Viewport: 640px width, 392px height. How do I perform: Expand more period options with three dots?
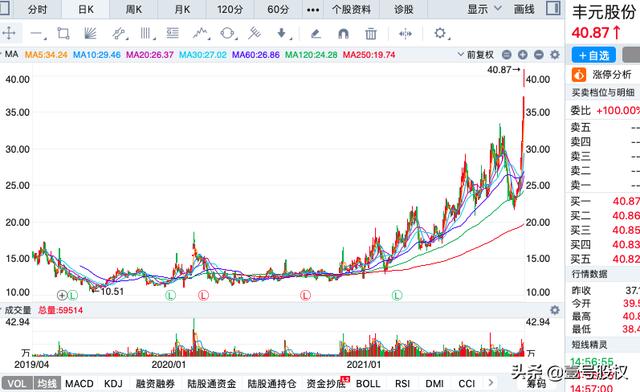click(313, 9)
